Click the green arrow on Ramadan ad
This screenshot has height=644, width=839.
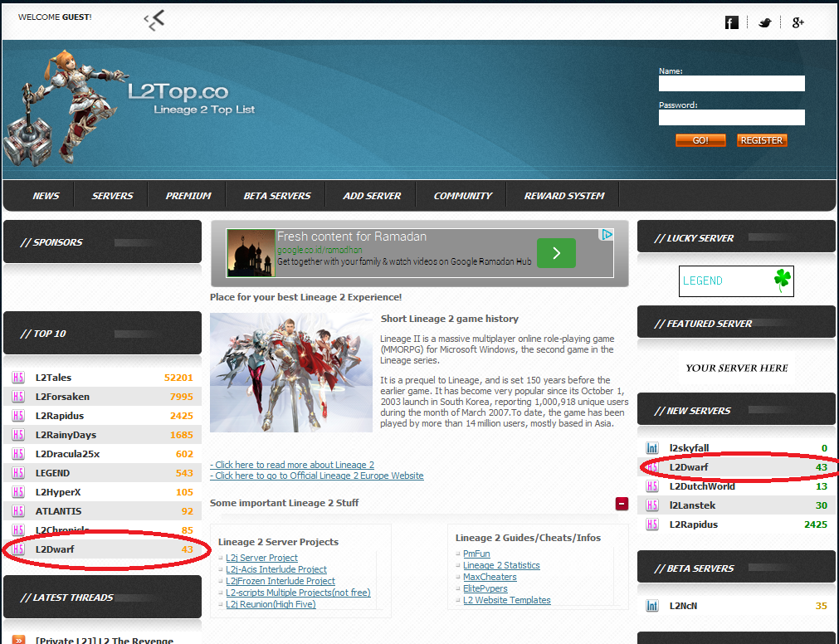point(556,253)
